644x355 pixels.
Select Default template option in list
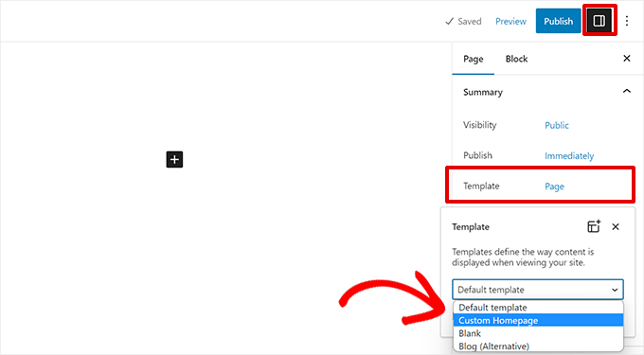click(x=538, y=308)
